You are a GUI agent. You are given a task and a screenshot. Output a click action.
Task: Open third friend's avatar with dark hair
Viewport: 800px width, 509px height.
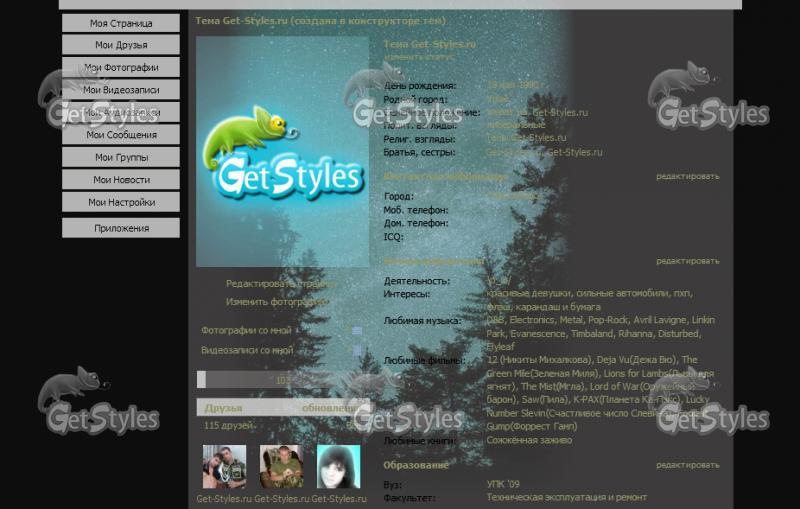pyautogui.click(x=338, y=466)
